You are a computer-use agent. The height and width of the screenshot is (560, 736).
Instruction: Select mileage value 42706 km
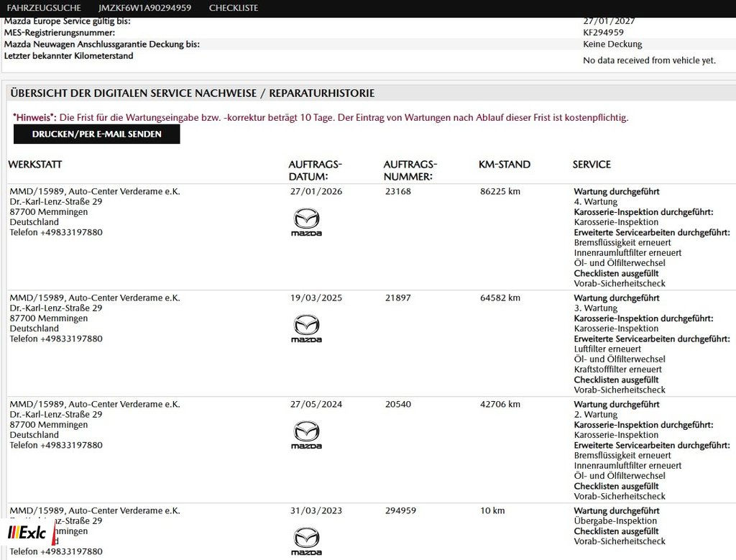[500, 405]
